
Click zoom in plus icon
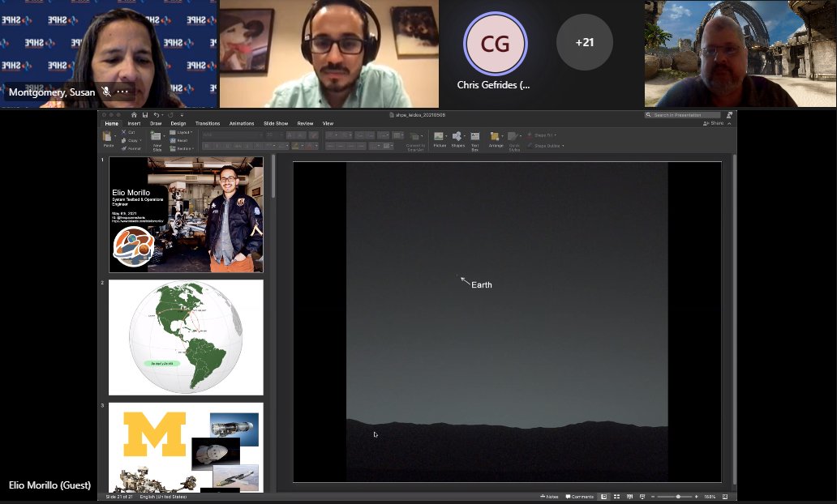coord(696,497)
